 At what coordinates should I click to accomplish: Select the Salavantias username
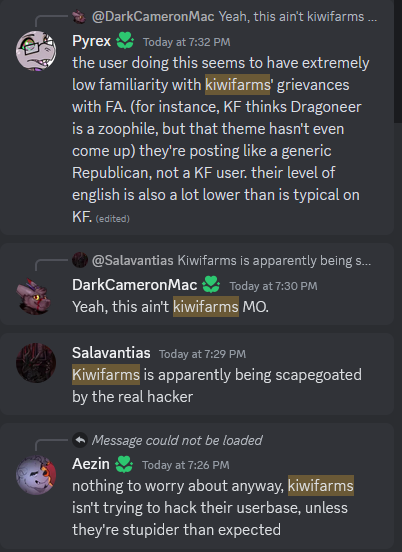(111, 353)
